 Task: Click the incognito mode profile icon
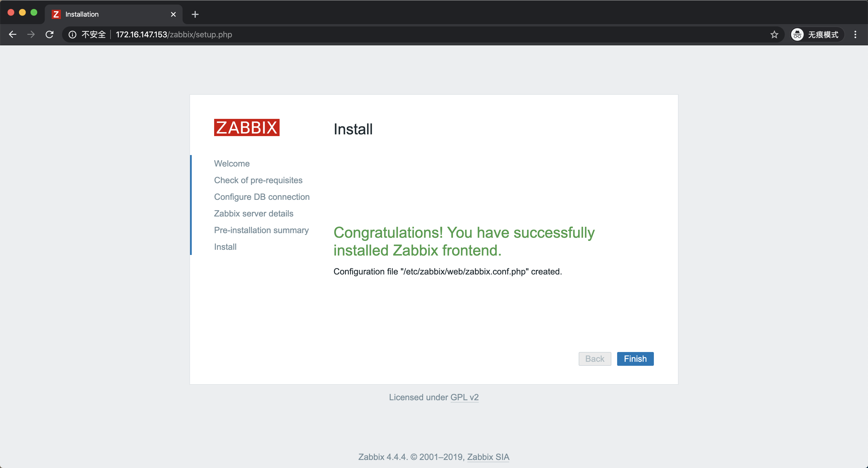tap(797, 34)
